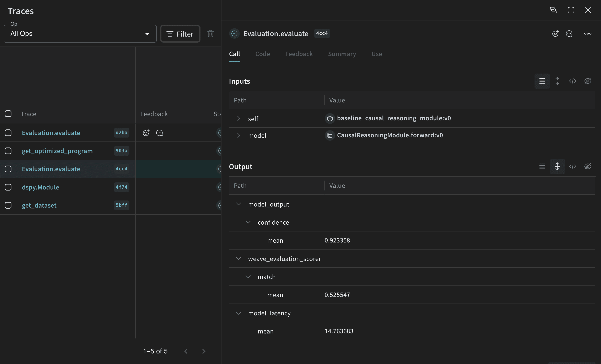Collapse the model_output row
601x364 pixels.
(x=238, y=204)
